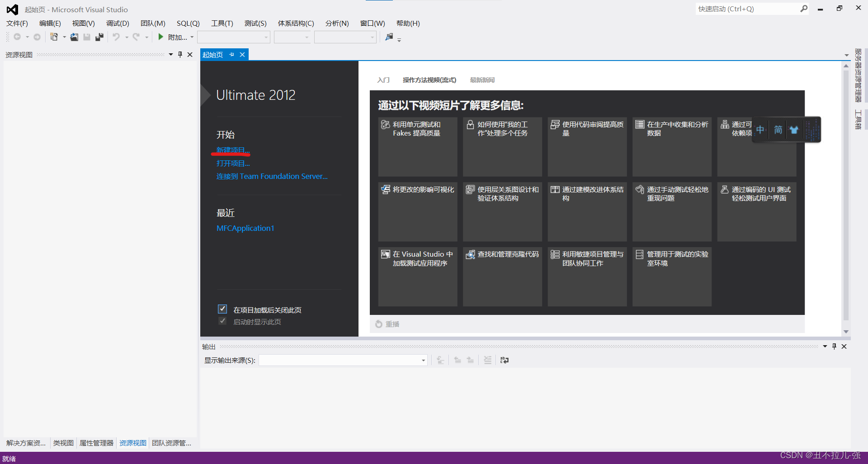This screenshot has height=464, width=868.
Task: Click the Find in Files toolbar icon
Action: pos(389,37)
